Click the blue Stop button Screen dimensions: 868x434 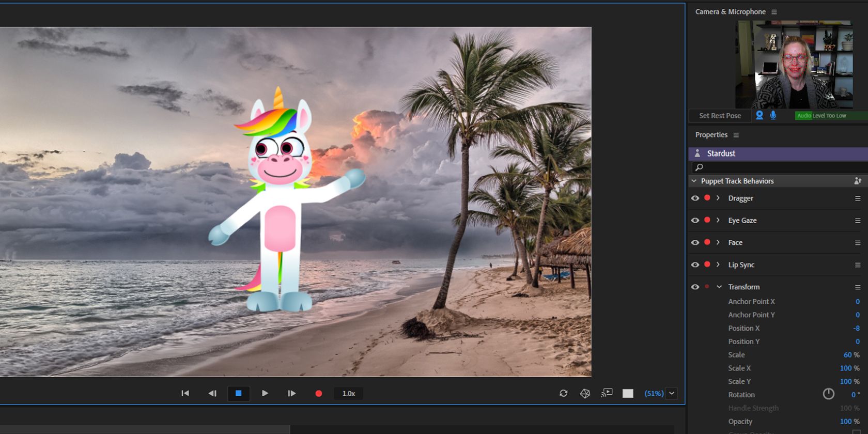tap(239, 394)
